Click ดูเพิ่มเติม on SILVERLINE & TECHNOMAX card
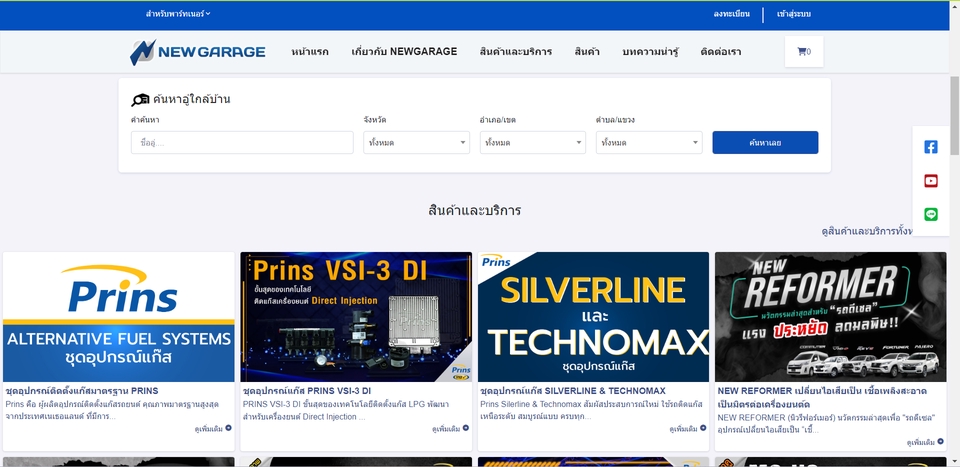 point(683,429)
